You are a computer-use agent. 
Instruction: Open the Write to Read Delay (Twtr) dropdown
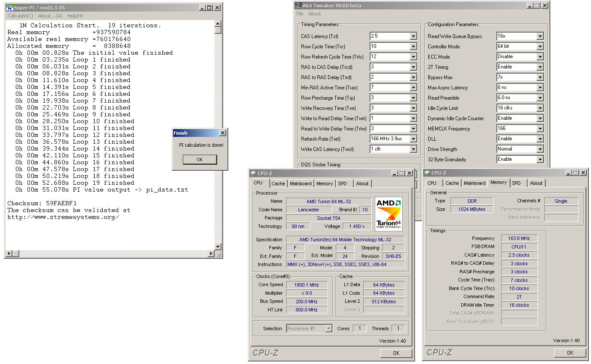click(413, 118)
